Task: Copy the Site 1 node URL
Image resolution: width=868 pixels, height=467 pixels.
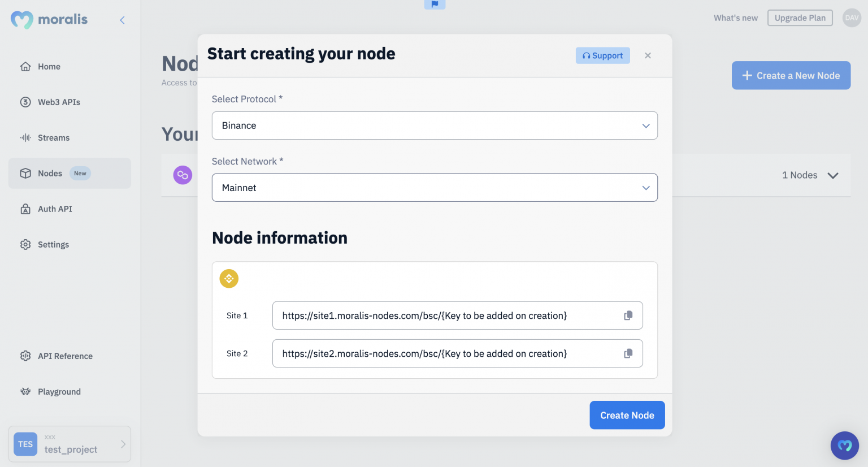Action: [628, 315]
